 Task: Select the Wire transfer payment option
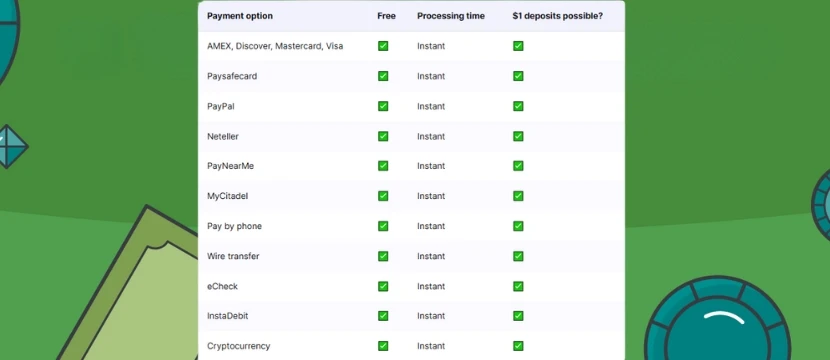click(x=233, y=256)
